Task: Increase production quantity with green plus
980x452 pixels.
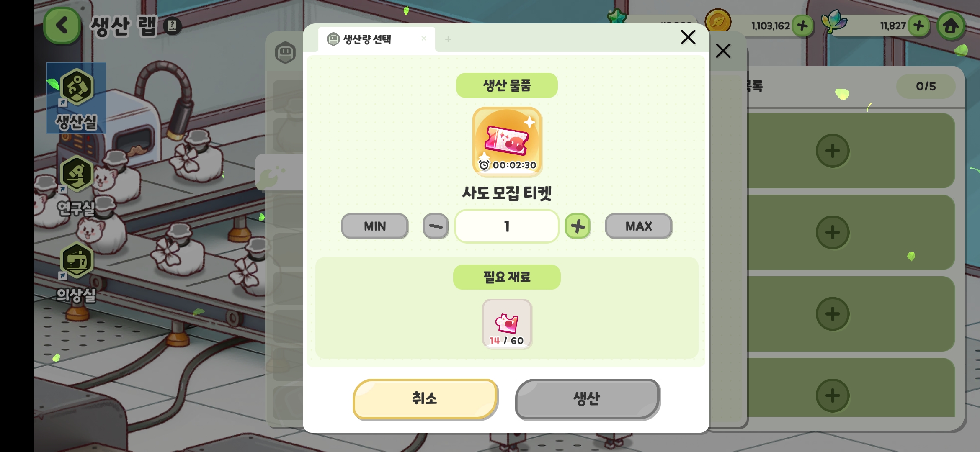Action: coord(578,226)
